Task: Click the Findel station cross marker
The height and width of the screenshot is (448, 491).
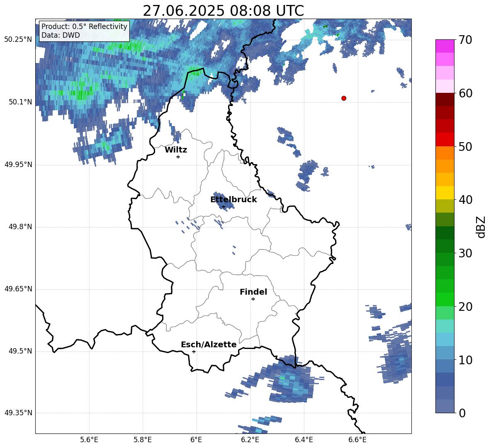Action: point(253,299)
